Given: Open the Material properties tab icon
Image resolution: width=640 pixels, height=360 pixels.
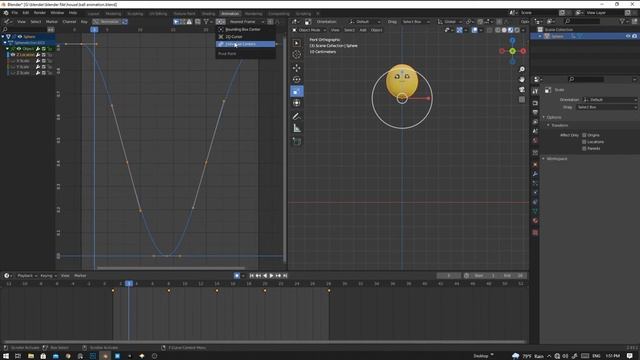Looking at the screenshot, I should (x=535, y=221).
